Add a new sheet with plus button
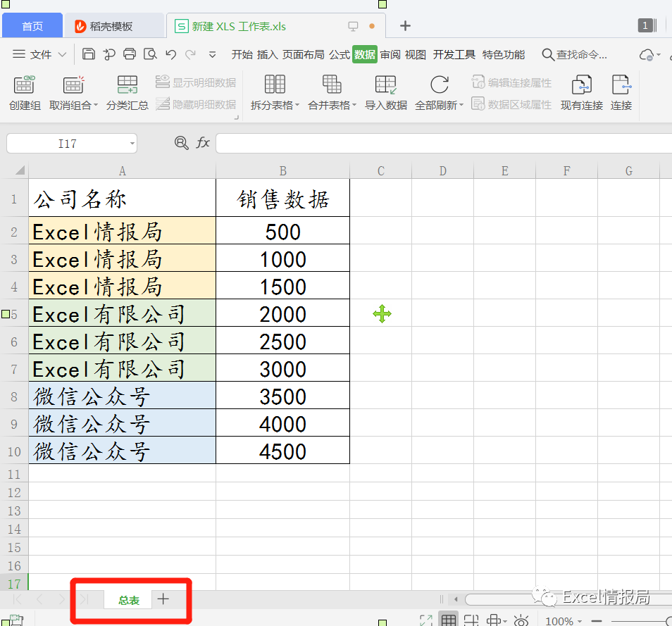The image size is (672, 626). [x=163, y=599]
